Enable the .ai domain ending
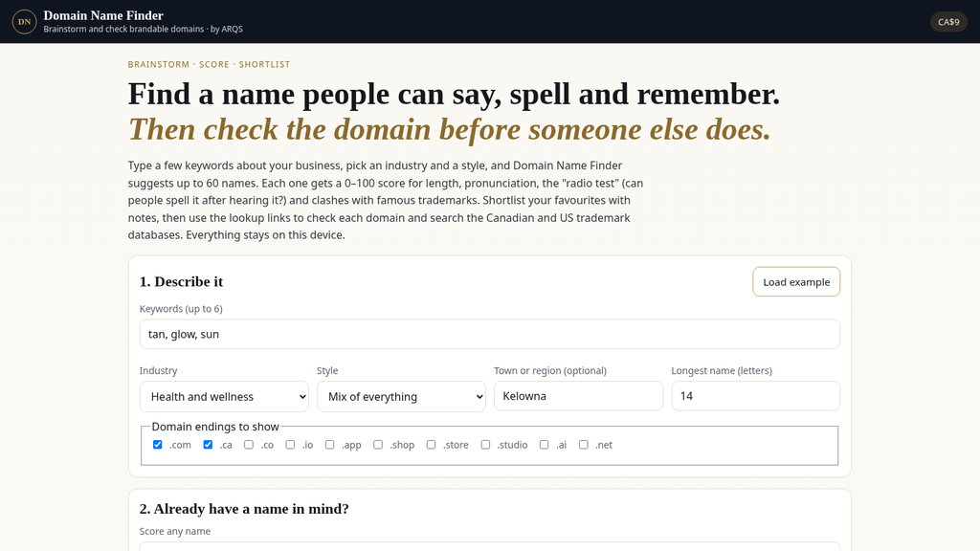Image resolution: width=980 pixels, height=551 pixels. point(545,445)
